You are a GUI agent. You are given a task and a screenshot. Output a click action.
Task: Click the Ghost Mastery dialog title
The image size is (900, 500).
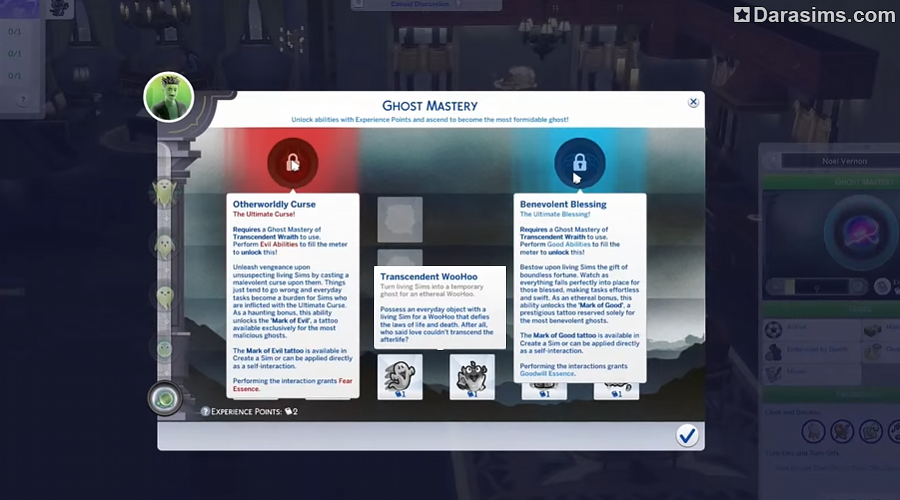(x=430, y=106)
